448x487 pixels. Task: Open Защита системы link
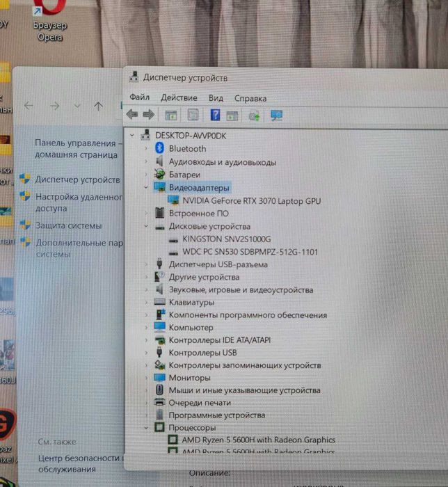68,225
